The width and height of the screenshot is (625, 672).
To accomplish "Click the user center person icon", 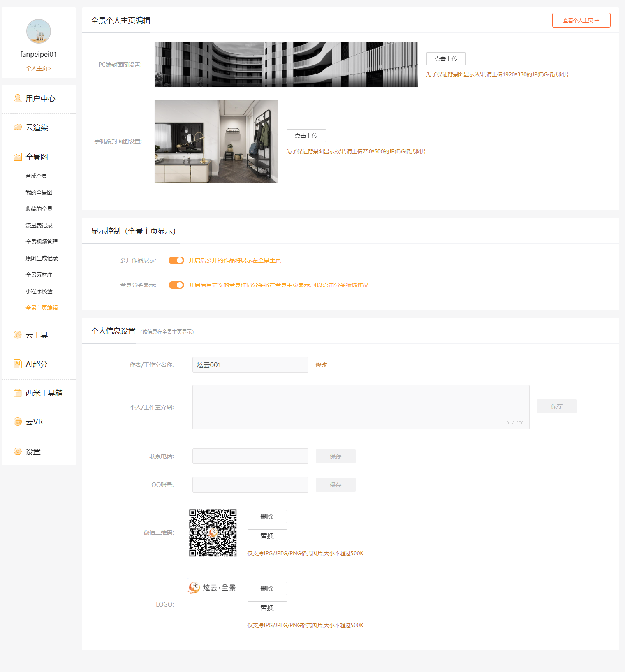I will pyautogui.click(x=18, y=98).
